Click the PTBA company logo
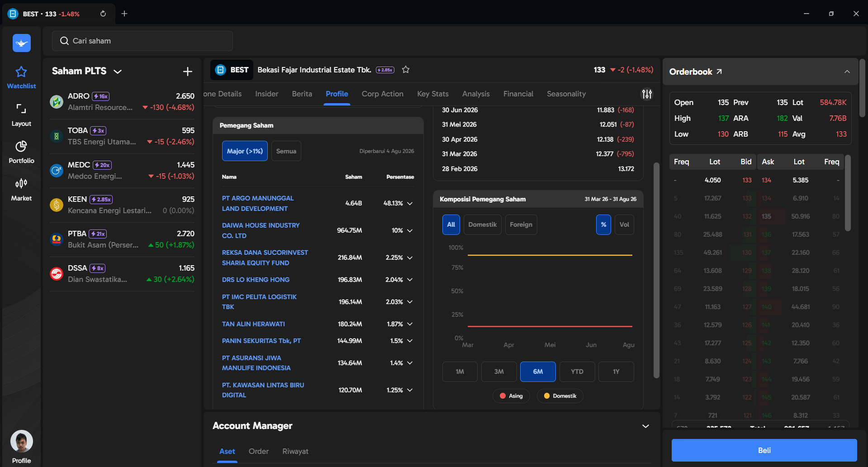Viewport: 868px width, 467px height. (x=57, y=239)
